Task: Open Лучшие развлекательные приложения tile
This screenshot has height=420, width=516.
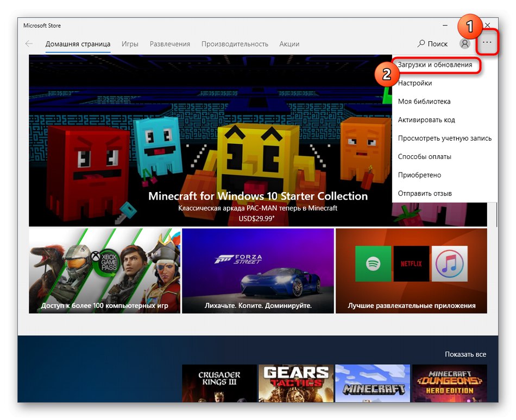Action: [411, 271]
